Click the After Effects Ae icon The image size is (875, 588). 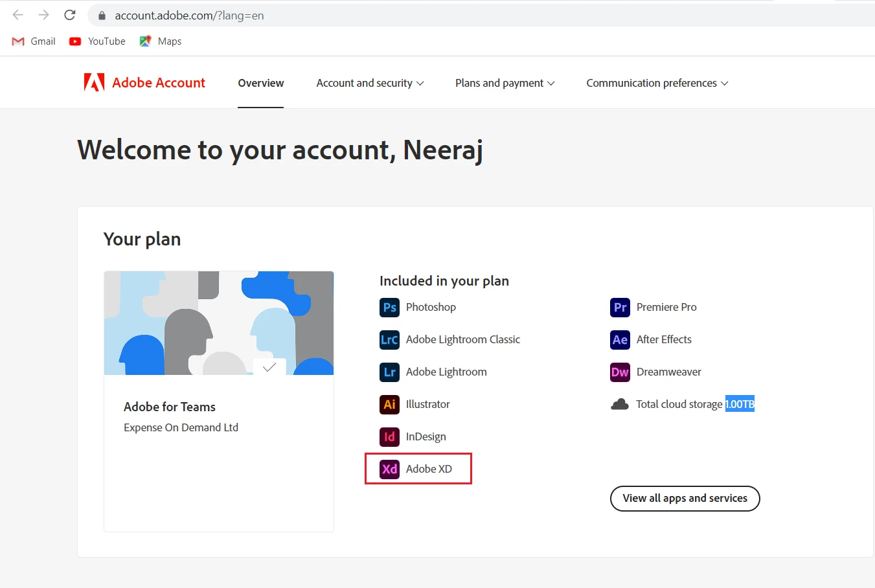tap(620, 339)
